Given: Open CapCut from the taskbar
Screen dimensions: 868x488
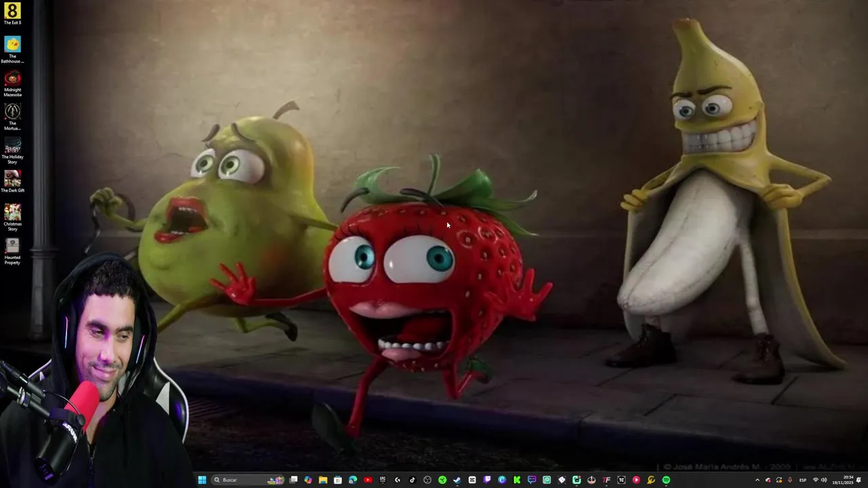Looking at the screenshot, I should click(x=472, y=480).
